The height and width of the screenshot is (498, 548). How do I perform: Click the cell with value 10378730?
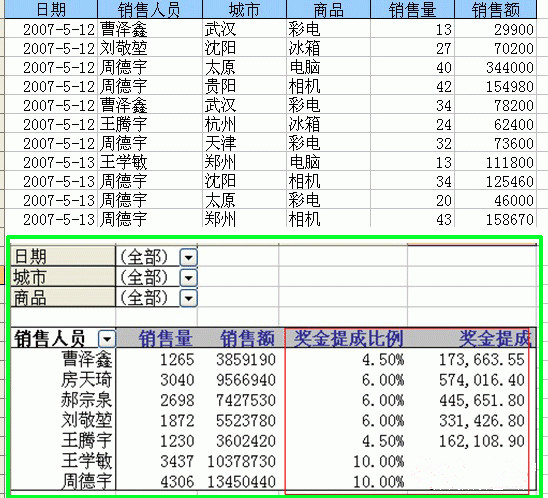point(242,461)
